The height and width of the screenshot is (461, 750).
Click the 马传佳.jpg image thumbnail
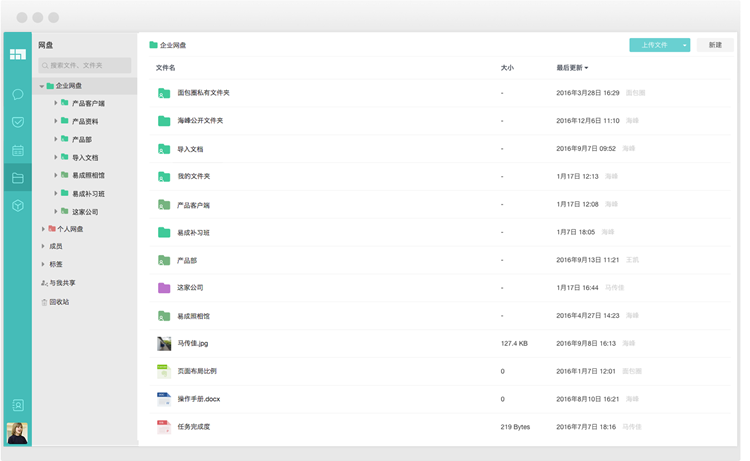pyautogui.click(x=164, y=343)
